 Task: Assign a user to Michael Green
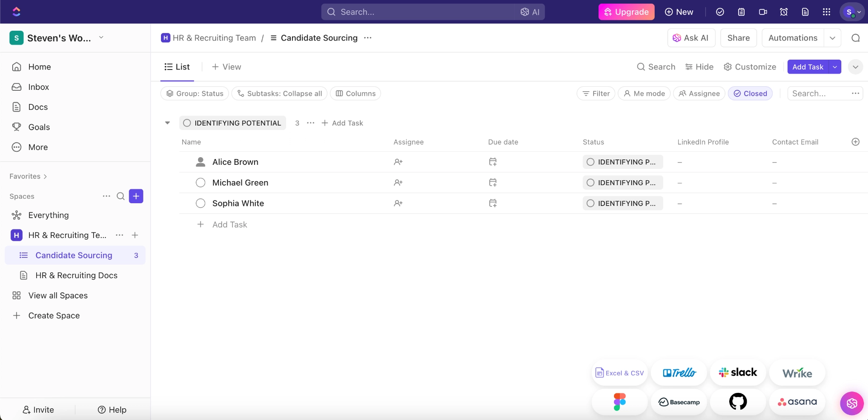click(398, 182)
